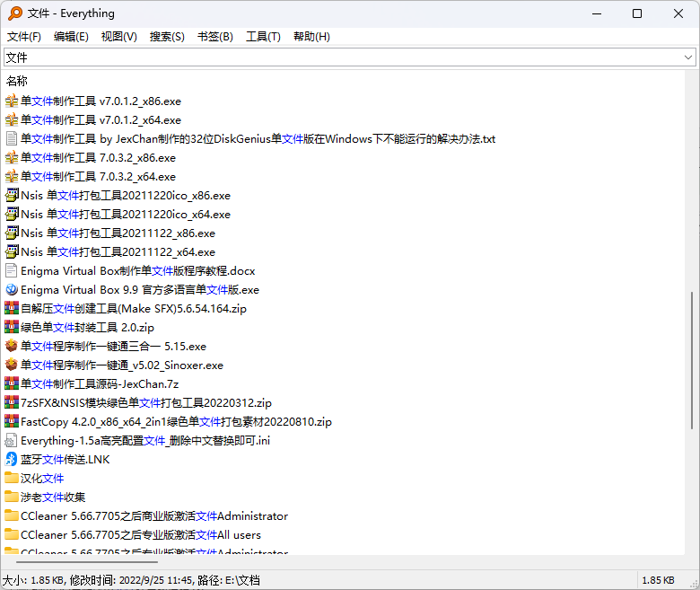Sort by the 名称 column header
The height and width of the screenshot is (590, 700).
tap(17, 81)
